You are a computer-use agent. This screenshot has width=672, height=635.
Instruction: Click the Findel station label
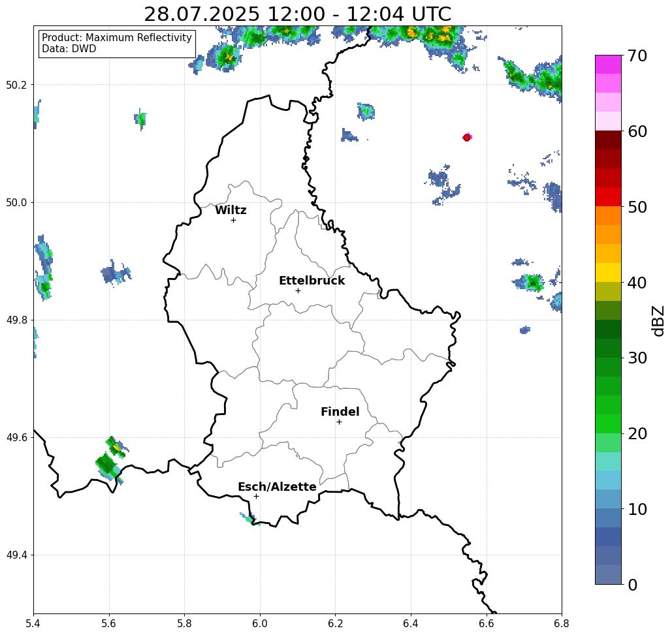click(340, 412)
